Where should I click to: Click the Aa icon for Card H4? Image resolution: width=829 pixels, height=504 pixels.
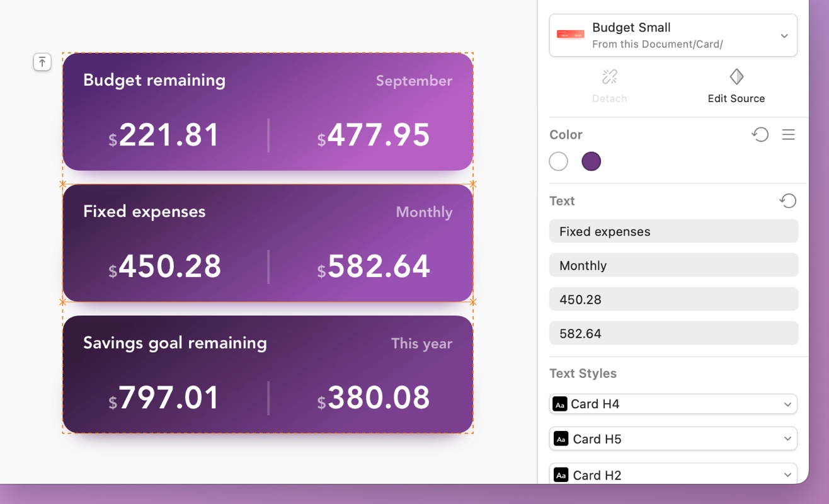(559, 404)
